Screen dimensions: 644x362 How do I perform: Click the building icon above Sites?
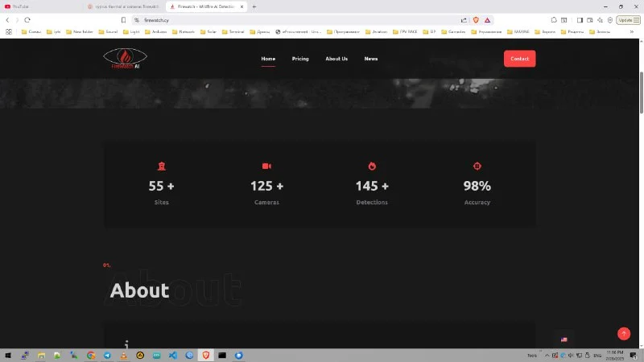click(162, 166)
